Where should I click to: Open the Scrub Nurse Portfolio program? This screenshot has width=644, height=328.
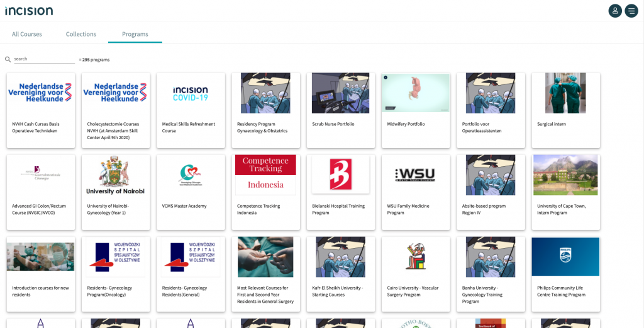[x=341, y=111]
